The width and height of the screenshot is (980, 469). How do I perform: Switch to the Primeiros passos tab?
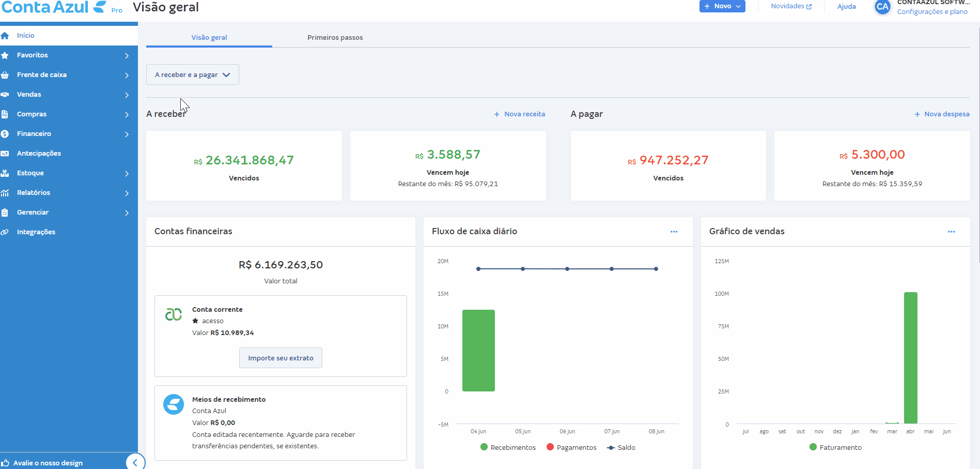point(335,37)
